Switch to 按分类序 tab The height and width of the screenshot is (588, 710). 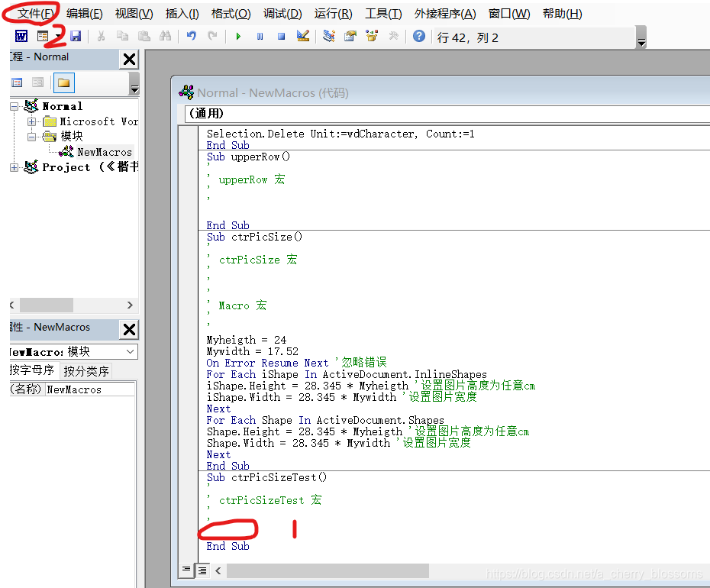click(x=86, y=371)
